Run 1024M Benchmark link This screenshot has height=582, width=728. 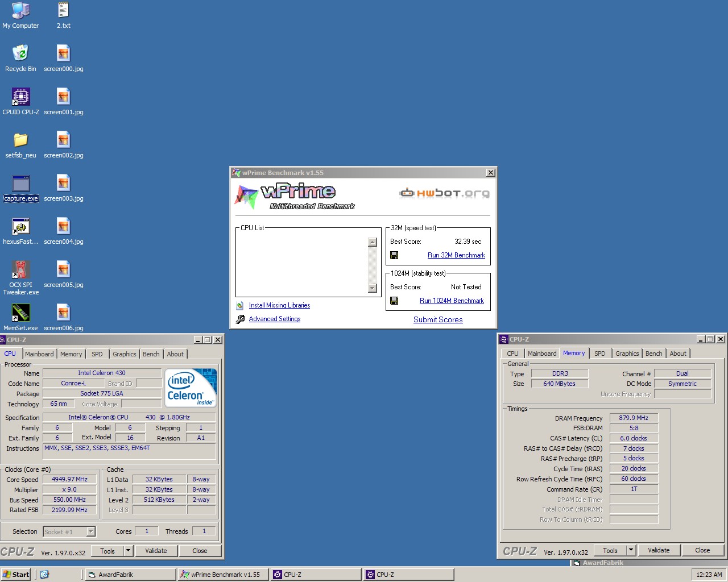(x=452, y=301)
